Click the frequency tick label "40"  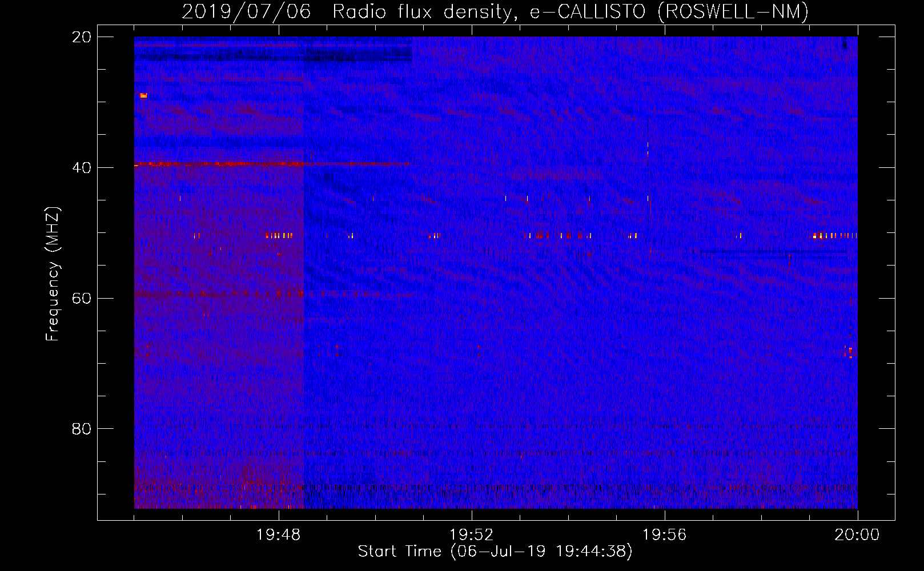click(x=82, y=168)
